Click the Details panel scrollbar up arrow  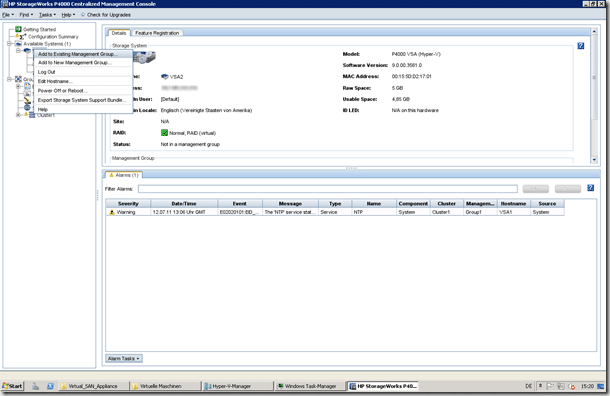pos(594,31)
